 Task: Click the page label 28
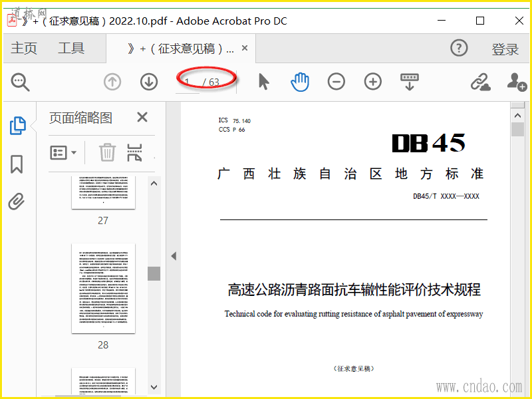click(x=103, y=345)
